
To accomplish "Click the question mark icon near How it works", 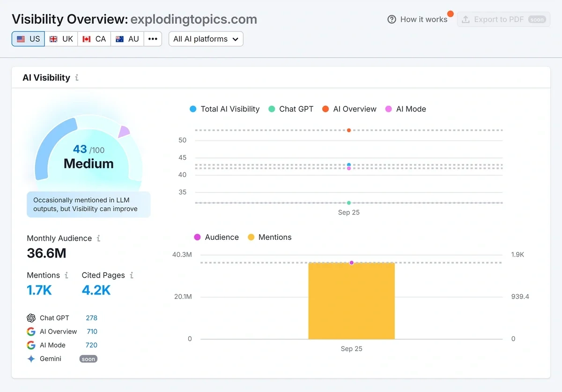I will point(392,19).
